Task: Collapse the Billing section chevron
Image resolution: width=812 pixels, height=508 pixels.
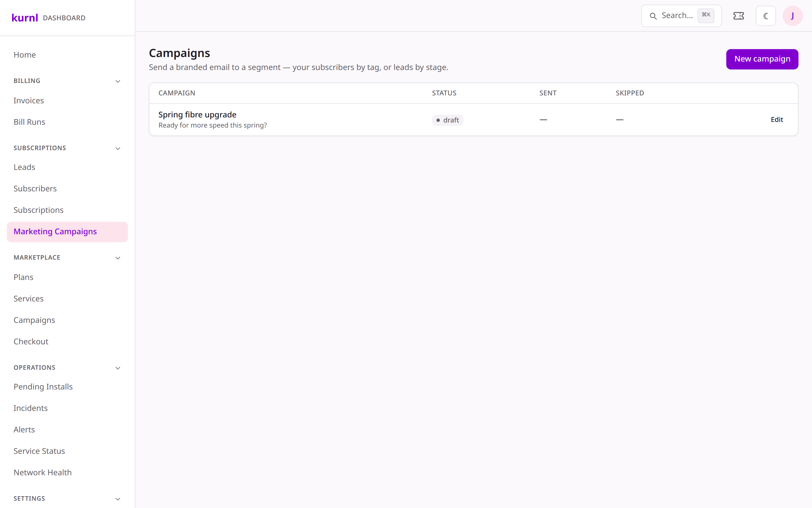Action: 118,81
